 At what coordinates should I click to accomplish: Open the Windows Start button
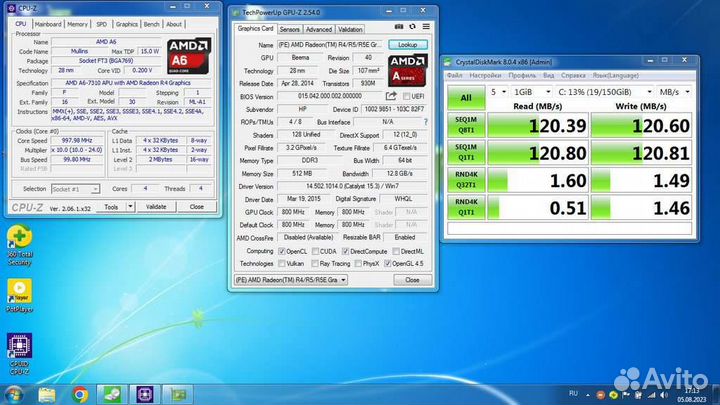[13, 395]
